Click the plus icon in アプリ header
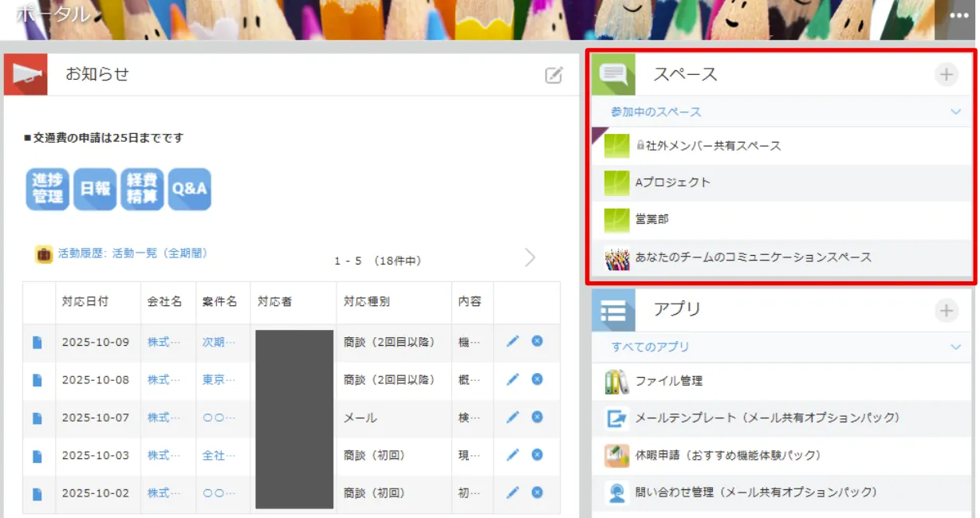This screenshot has width=980, height=518. tap(946, 310)
